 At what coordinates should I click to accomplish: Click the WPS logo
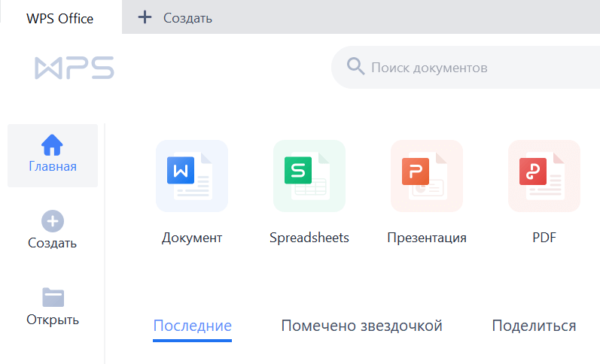click(x=75, y=68)
